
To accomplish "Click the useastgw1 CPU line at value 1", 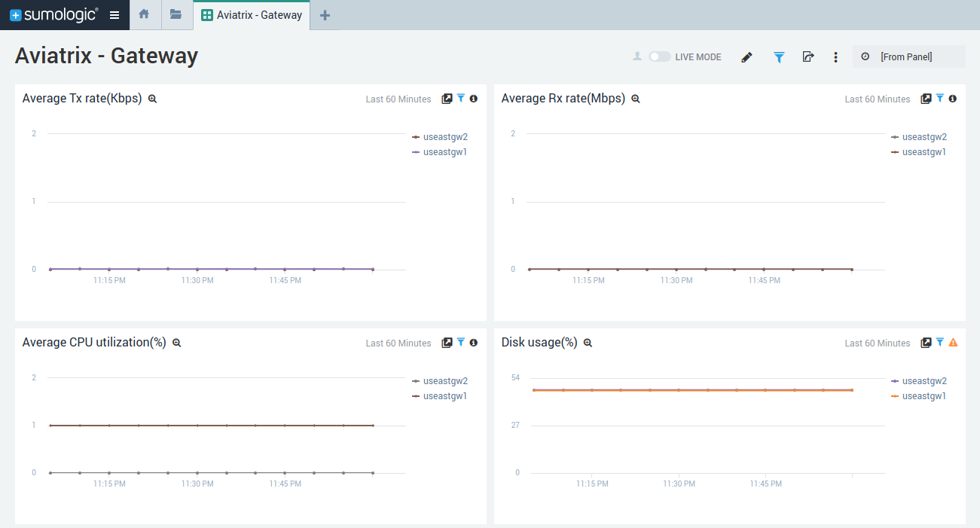I will [x=212, y=426].
